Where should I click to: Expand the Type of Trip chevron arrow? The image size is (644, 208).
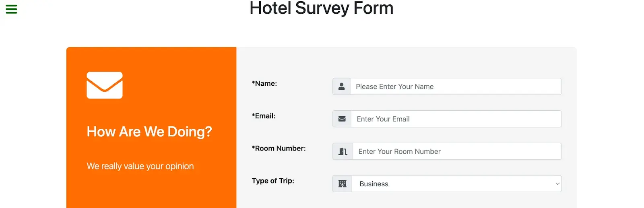coord(557,184)
